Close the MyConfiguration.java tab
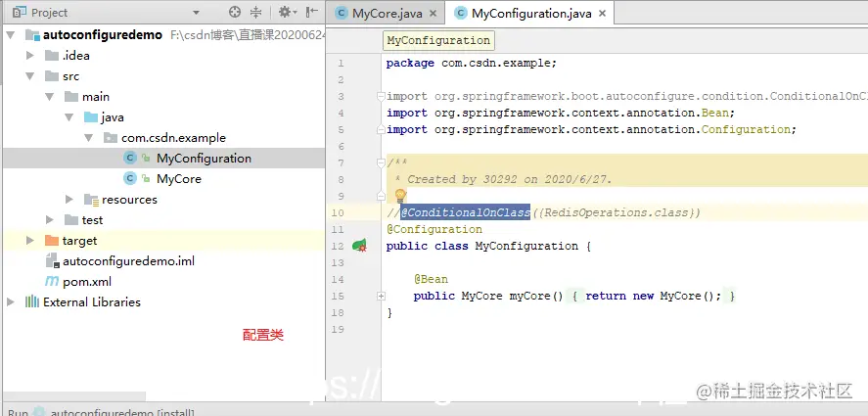Screen dimensions: 868x416 [602, 14]
